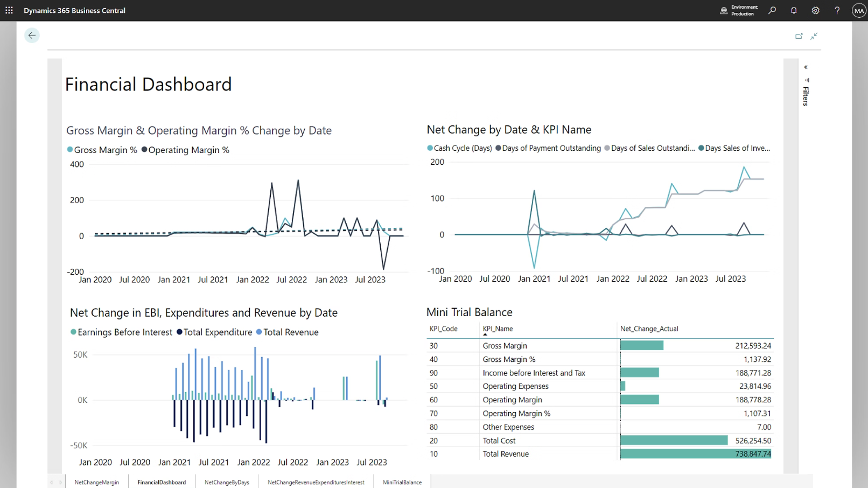Click the teal Gross Margin % color dot
Screen dimensions: 868x488
coord(69,149)
